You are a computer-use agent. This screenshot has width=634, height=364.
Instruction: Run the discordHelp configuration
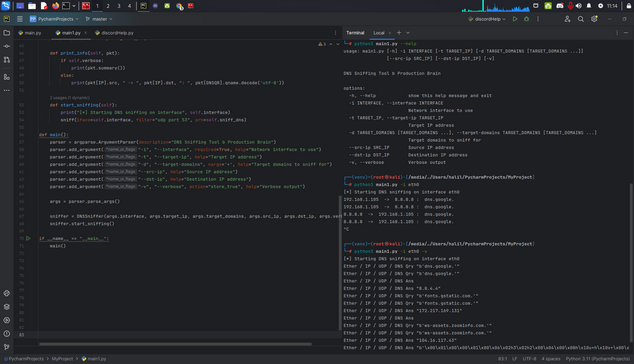[515, 19]
